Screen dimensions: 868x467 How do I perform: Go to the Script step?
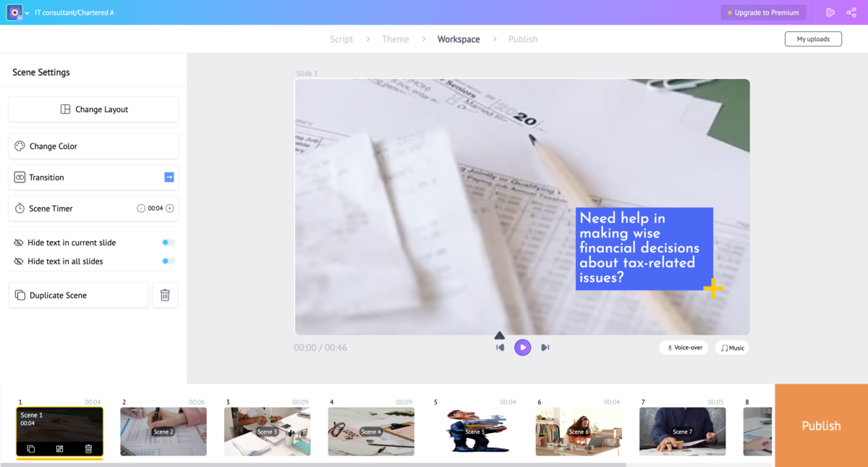click(341, 39)
